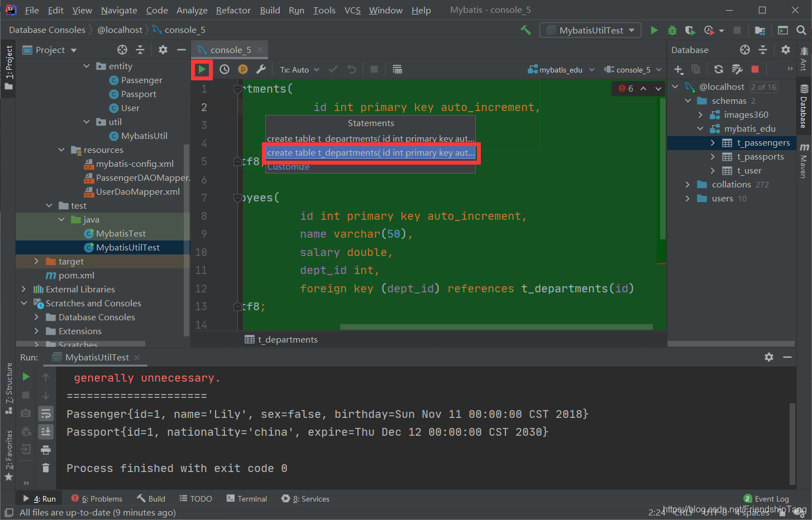Expand the target folder in Project tree
This screenshot has width=812, height=520.
(x=36, y=261)
